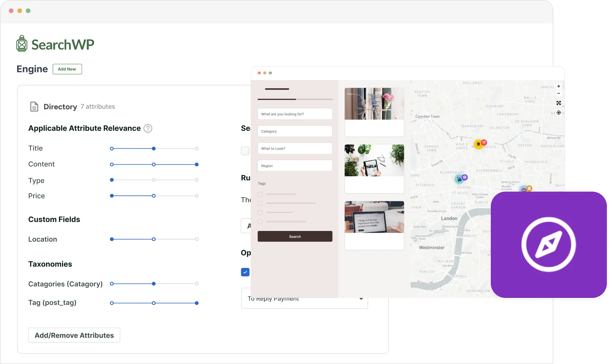The height and width of the screenshot is (364, 612).
Task: Open the Applicable Attribute Relevance help icon
Action: (x=148, y=128)
